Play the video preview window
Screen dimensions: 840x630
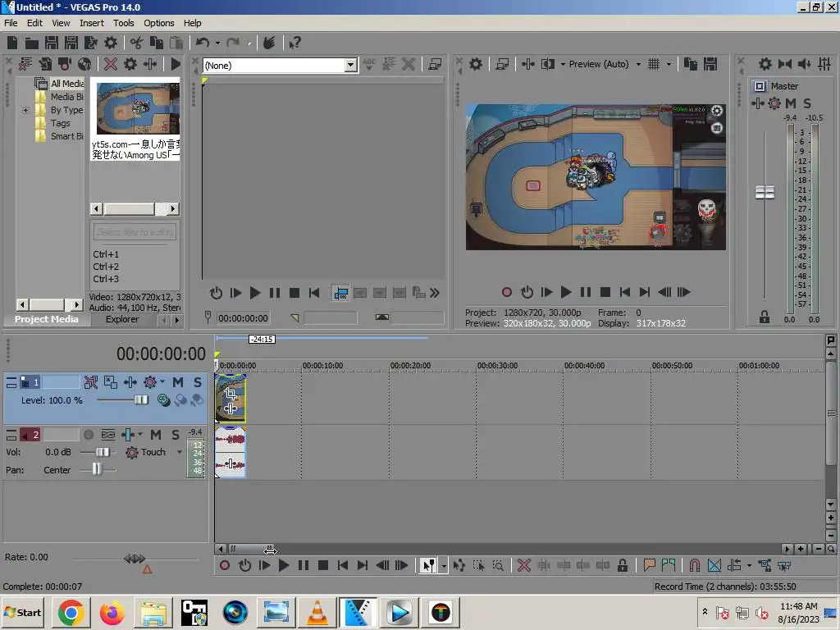coord(566,292)
